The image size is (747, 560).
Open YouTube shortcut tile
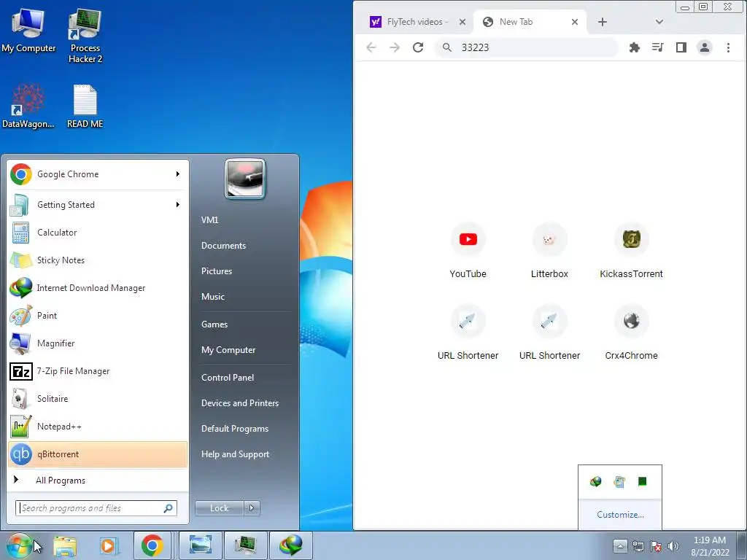[468, 252]
